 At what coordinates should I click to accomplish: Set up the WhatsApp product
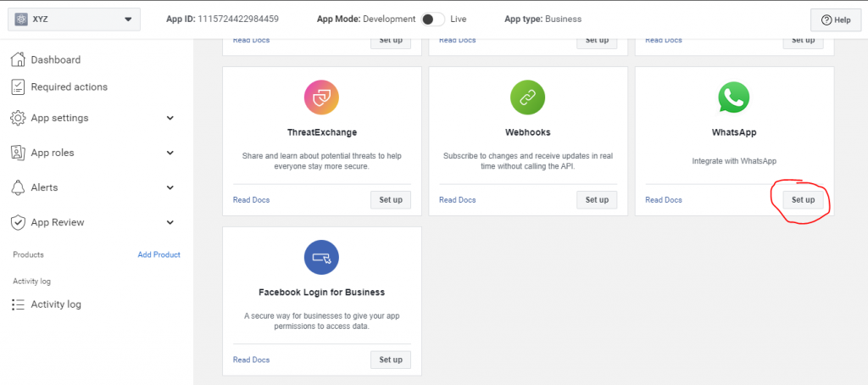pos(803,200)
